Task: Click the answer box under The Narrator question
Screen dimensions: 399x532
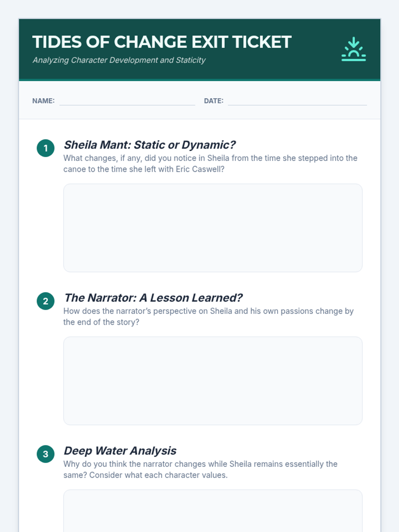Action: coord(213,381)
